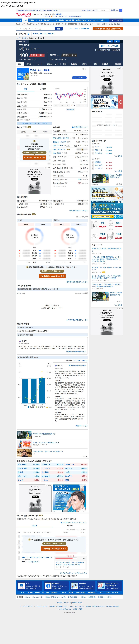Click the 期間を保存 button under chart
The image size is (139, 644).
70,110
